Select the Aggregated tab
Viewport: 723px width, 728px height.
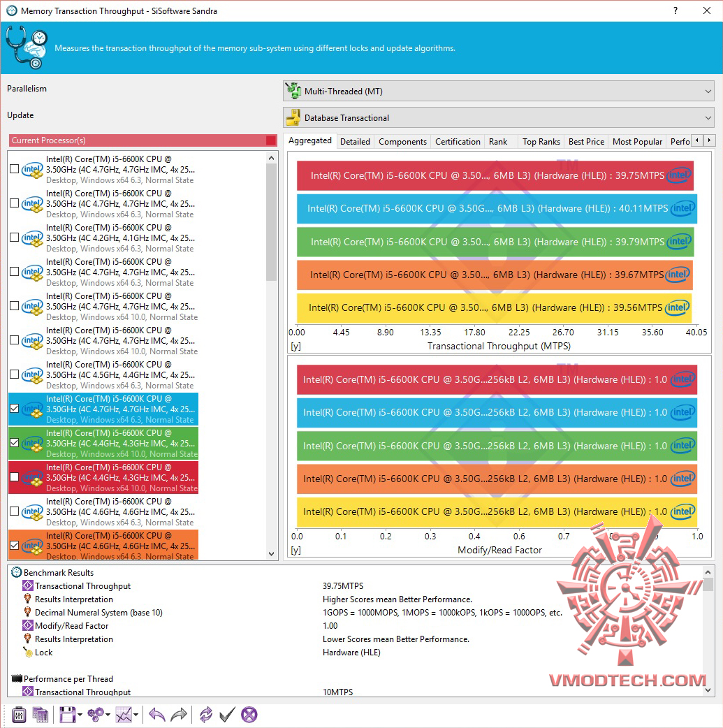coord(310,140)
